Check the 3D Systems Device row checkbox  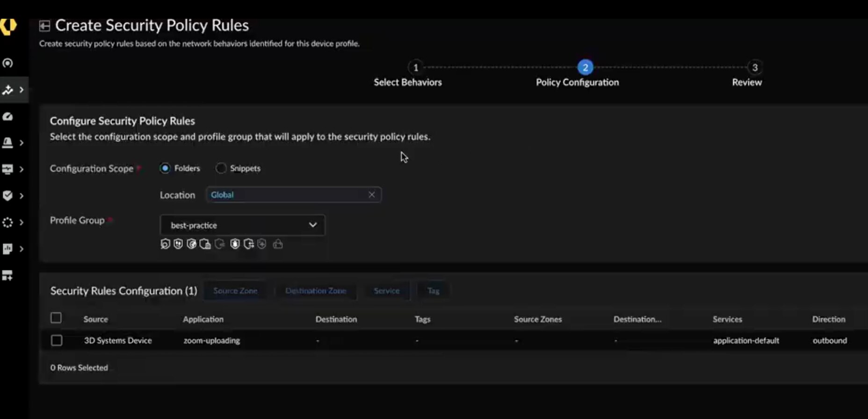point(57,340)
